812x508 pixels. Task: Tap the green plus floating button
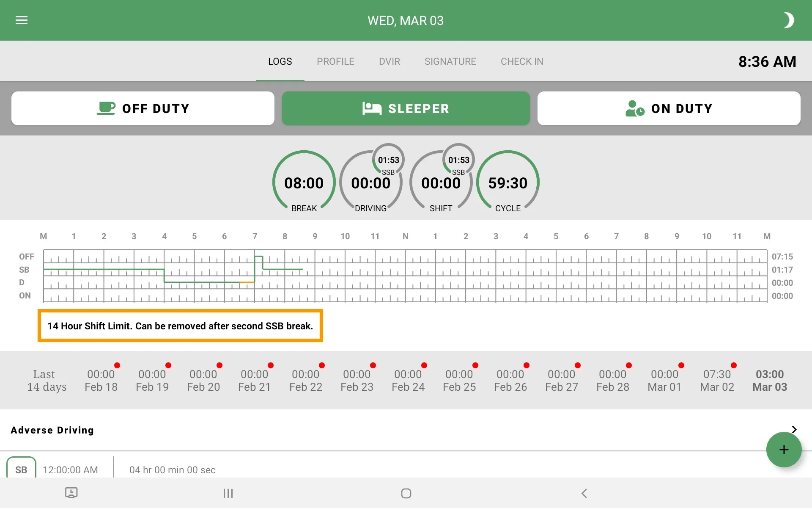(x=784, y=450)
